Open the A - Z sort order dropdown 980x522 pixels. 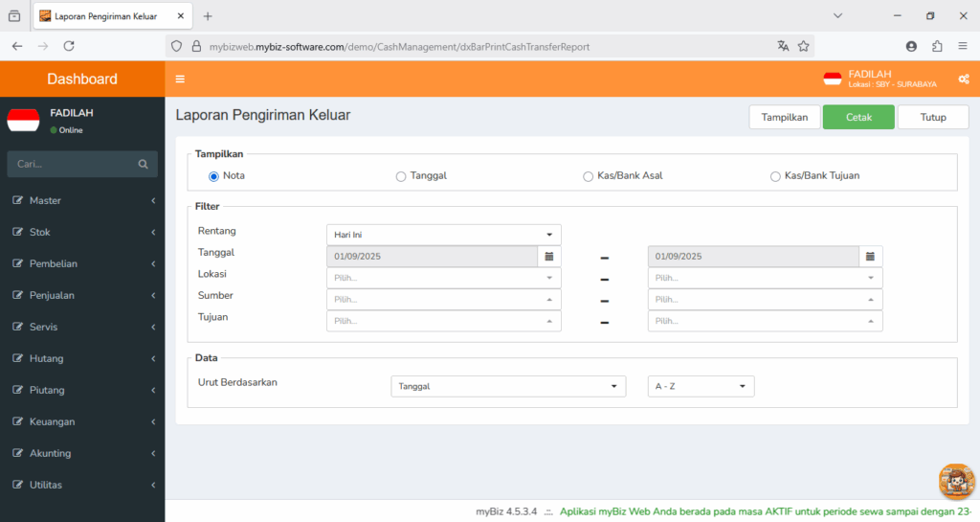(701, 386)
